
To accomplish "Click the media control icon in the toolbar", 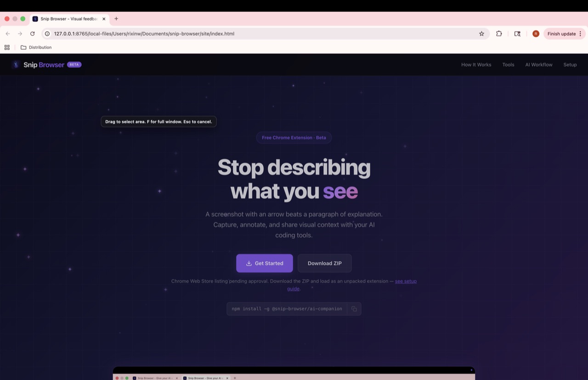I will [x=517, y=34].
